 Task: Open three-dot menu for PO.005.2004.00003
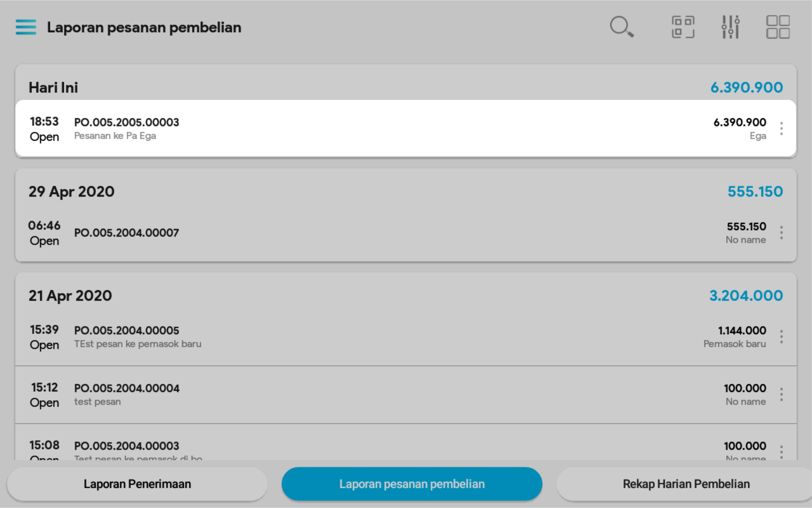(782, 452)
